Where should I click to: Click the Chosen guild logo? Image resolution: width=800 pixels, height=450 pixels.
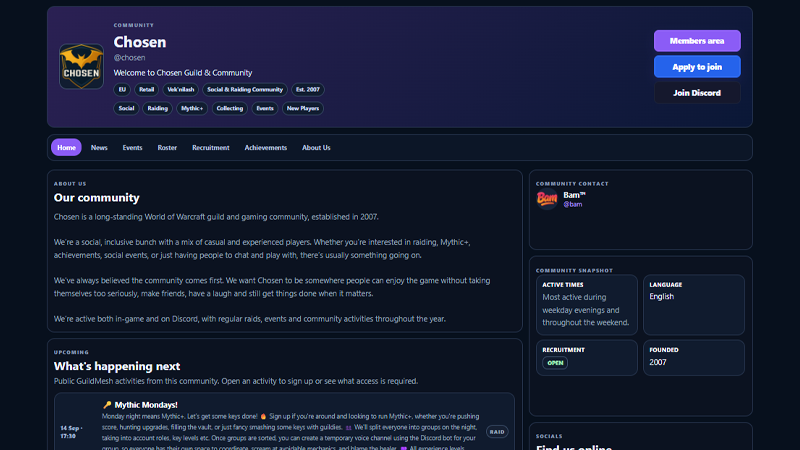pyautogui.click(x=81, y=66)
